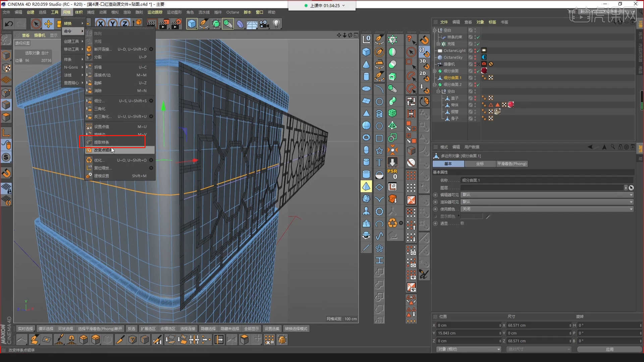The width and height of the screenshot is (644, 362).
Task: Add a Light bulb object
Action: point(276,24)
